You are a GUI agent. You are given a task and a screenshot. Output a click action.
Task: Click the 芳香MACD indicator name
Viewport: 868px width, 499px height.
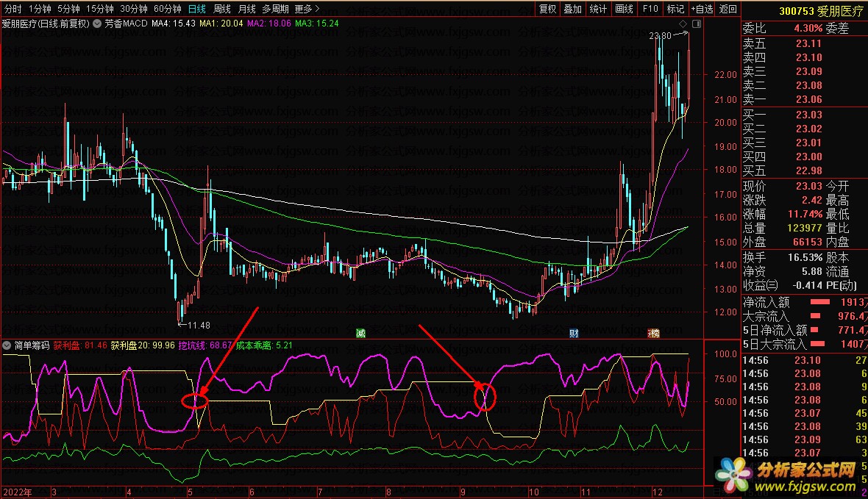126,24
